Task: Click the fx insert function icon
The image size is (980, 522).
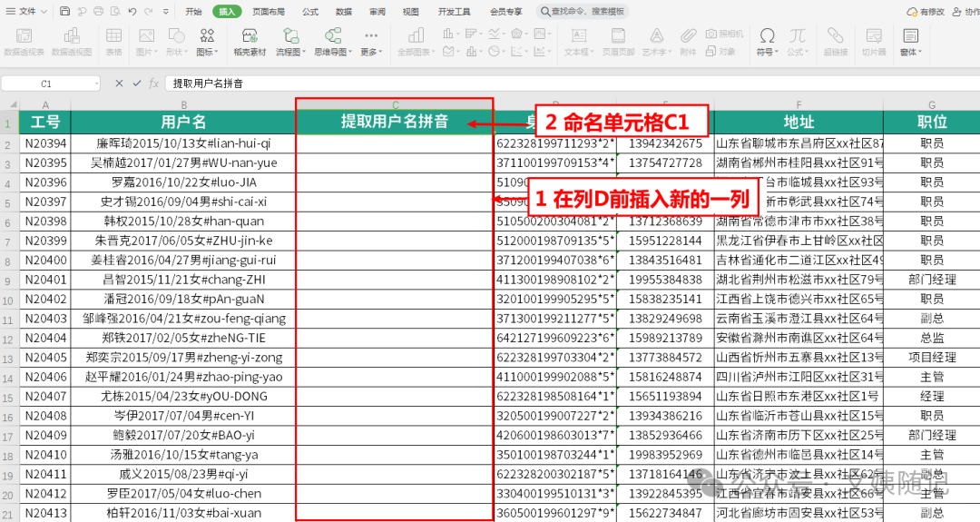Action: pos(153,84)
